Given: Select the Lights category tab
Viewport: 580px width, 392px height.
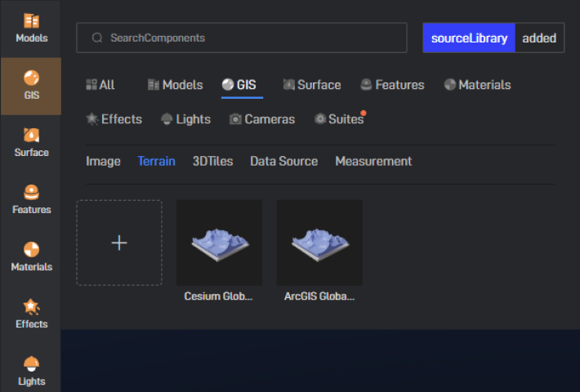Looking at the screenshot, I should [x=185, y=119].
